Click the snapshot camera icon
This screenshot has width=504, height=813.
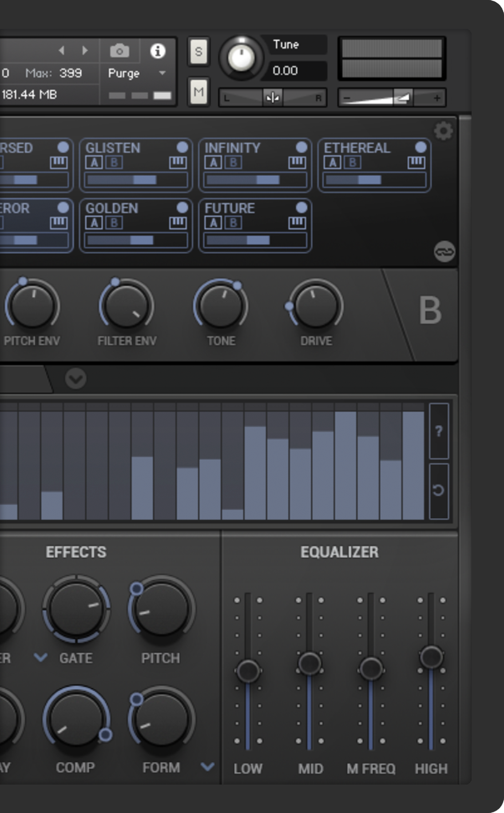(x=119, y=51)
